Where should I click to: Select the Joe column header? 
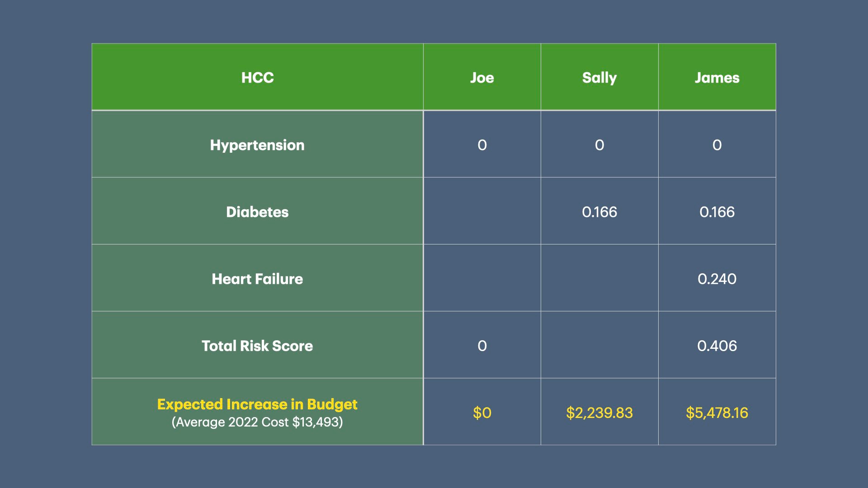482,77
